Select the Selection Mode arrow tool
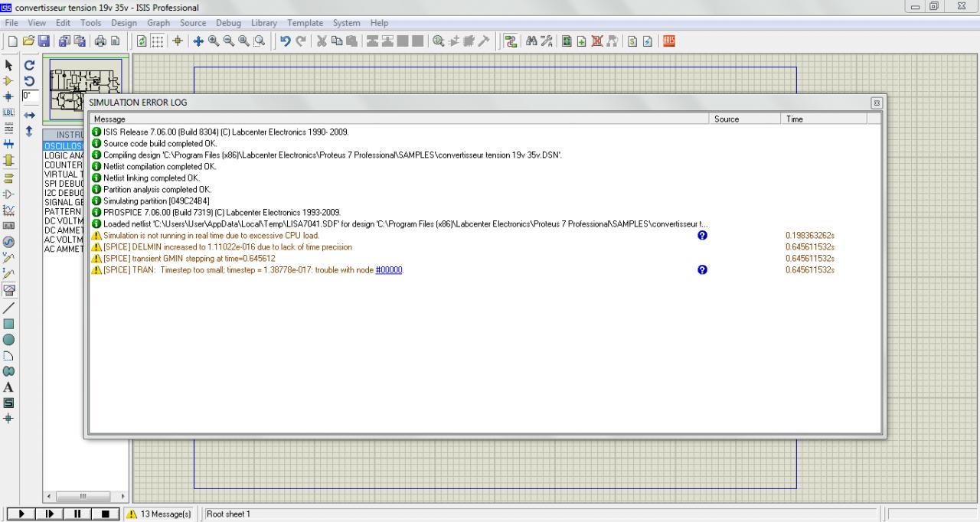Screen dimensions: 980x522 click(9, 65)
